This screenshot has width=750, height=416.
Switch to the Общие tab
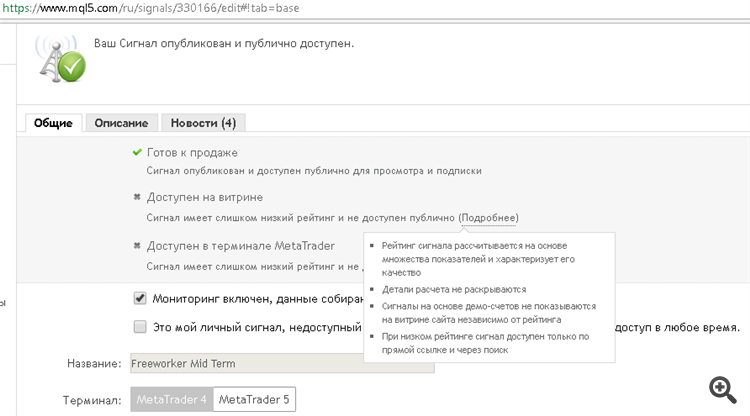pos(53,123)
